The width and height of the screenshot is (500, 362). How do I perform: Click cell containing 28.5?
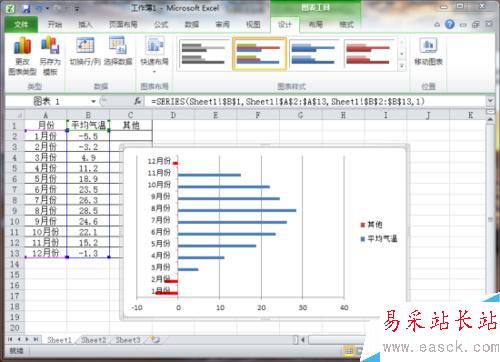click(88, 211)
